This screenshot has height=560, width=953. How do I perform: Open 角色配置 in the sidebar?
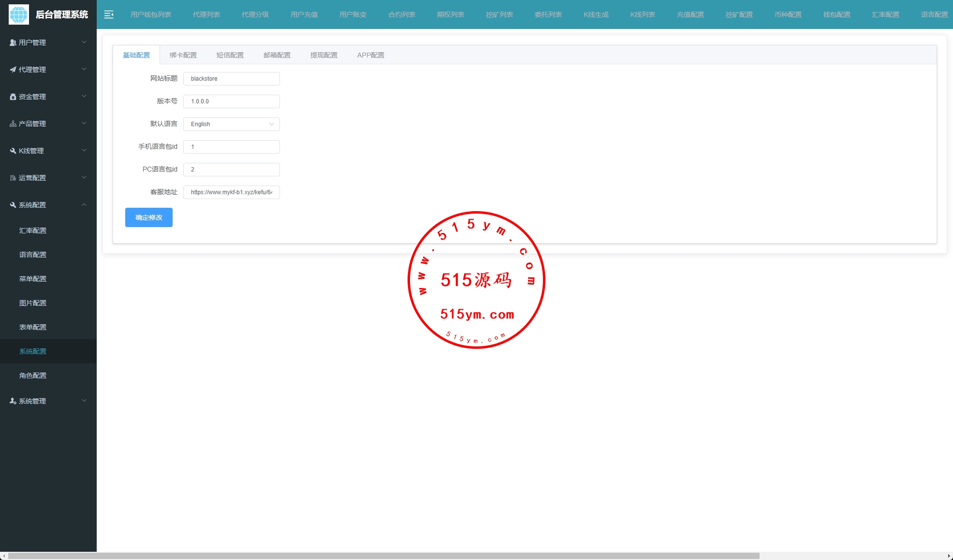pos(33,375)
